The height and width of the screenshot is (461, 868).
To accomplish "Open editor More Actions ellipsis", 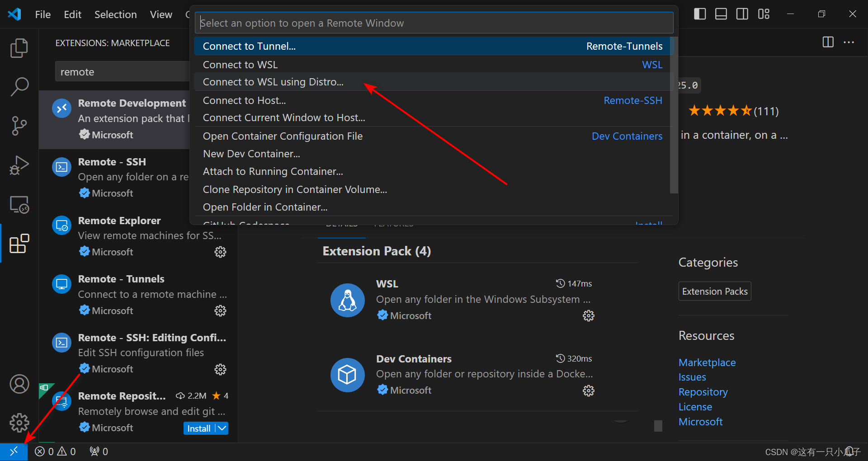I will click(849, 42).
